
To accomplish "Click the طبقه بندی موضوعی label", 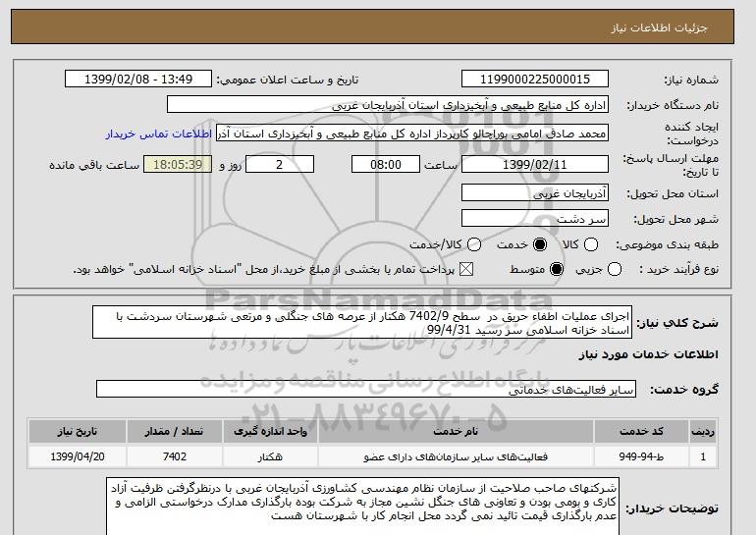I will (667, 244).
